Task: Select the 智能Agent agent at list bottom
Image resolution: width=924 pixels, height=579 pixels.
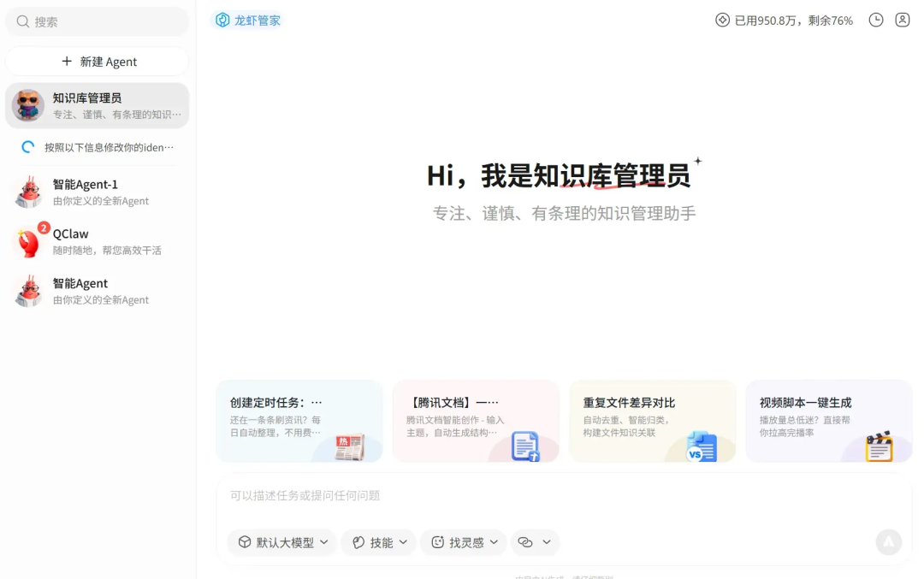Action: (98, 291)
